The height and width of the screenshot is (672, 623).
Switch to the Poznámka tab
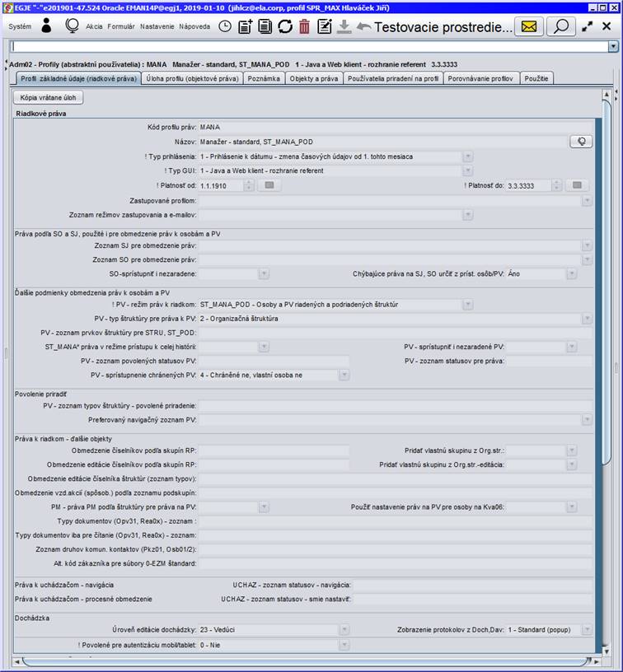(264, 78)
